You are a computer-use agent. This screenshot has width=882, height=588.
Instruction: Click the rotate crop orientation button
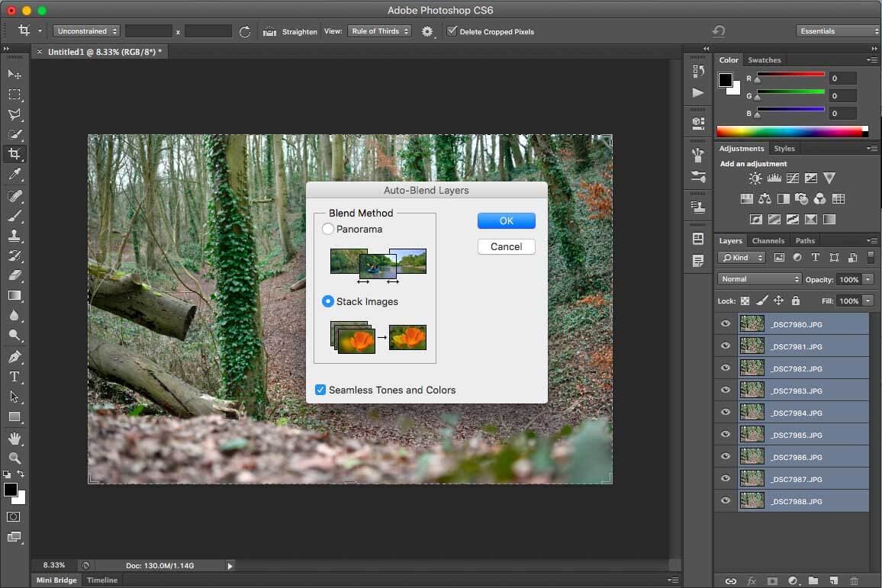(x=245, y=31)
